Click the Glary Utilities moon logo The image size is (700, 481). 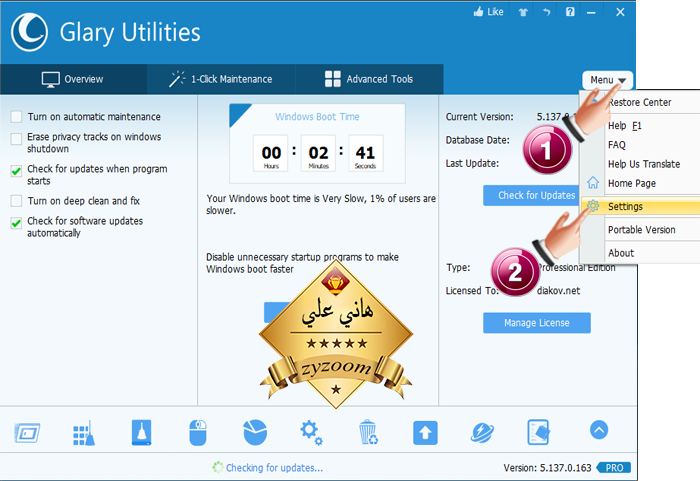point(29,32)
